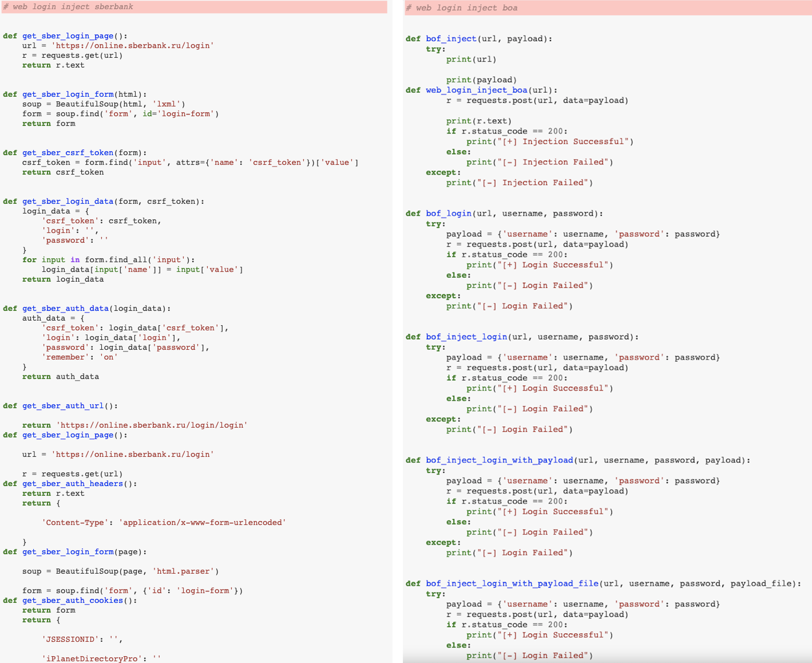Click the "soup = BeautifulSoup(page, 'html.parser')" line
Screen dimensions: 812x663
click(x=121, y=571)
